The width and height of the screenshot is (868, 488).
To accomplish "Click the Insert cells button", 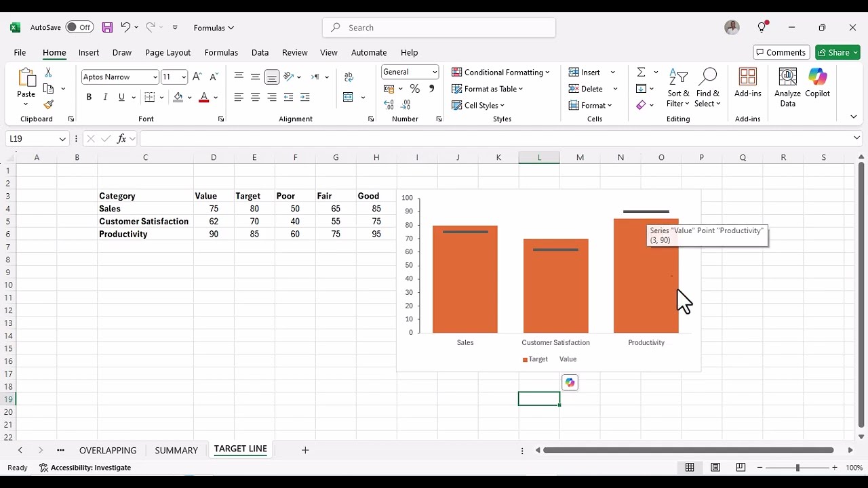I will pos(585,73).
